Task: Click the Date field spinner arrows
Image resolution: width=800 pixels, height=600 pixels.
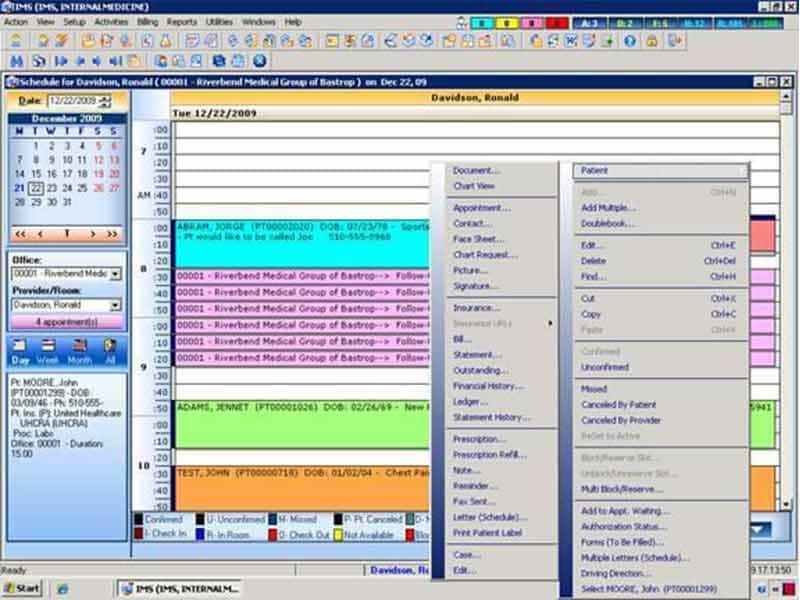Action: pos(105,101)
